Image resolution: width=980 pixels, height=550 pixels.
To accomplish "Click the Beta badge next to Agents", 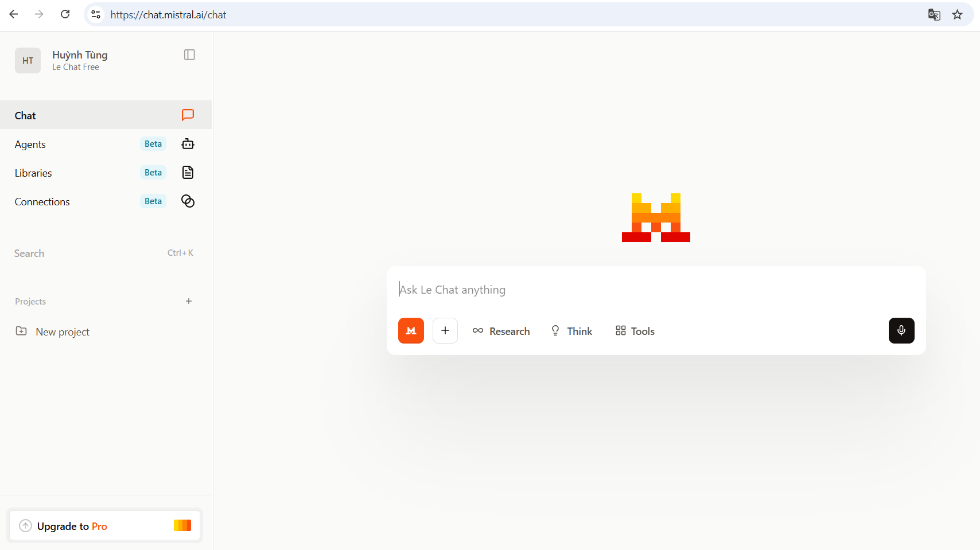I will coord(153,144).
